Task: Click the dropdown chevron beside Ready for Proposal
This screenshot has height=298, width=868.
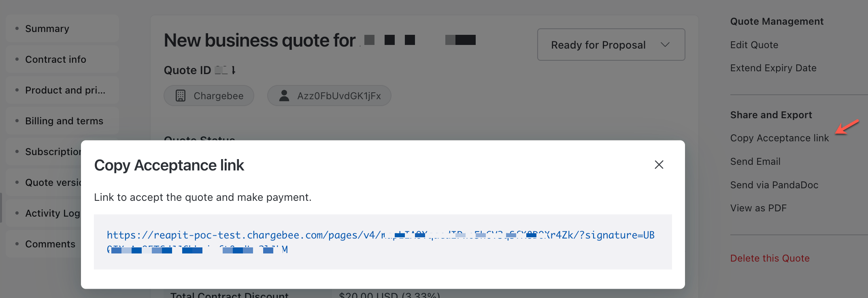Action: click(665, 45)
